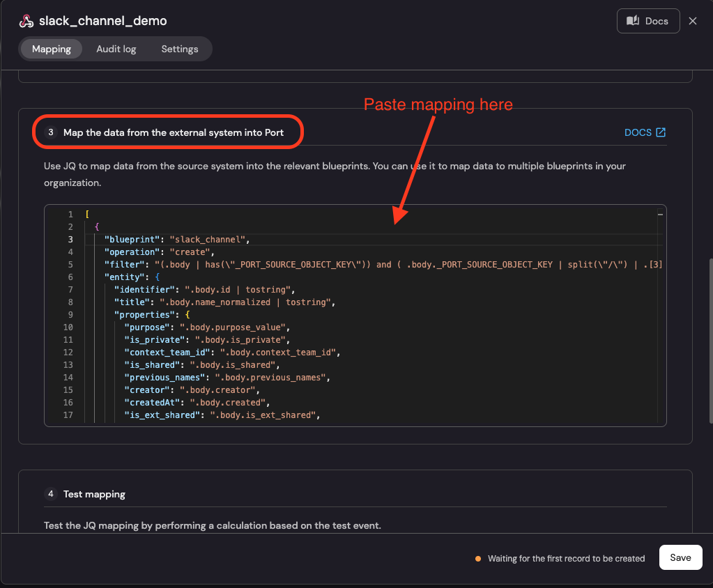713x588 pixels.
Task: Click the book icon in Docs button
Action: click(x=633, y=21)
